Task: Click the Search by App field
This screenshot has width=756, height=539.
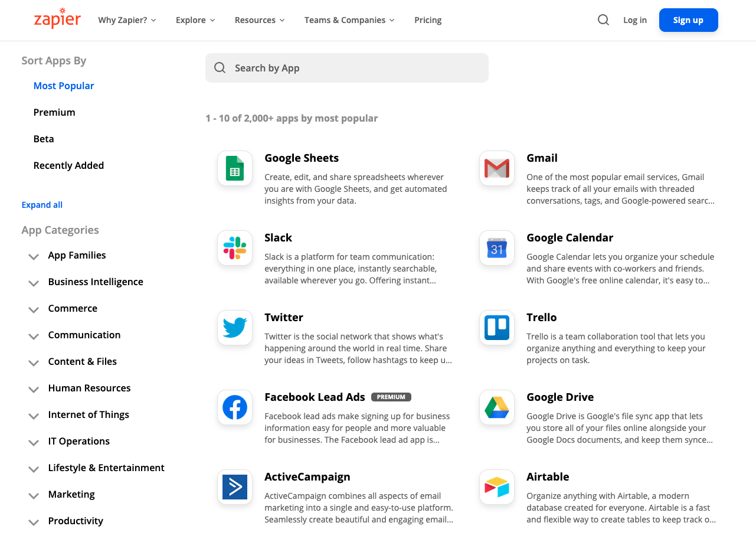Action: point(347,68)
